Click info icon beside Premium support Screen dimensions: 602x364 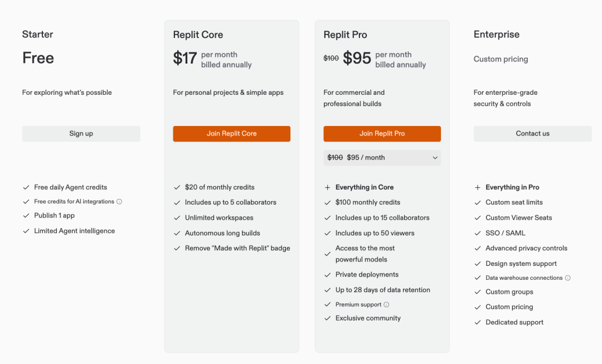[386, 305]
